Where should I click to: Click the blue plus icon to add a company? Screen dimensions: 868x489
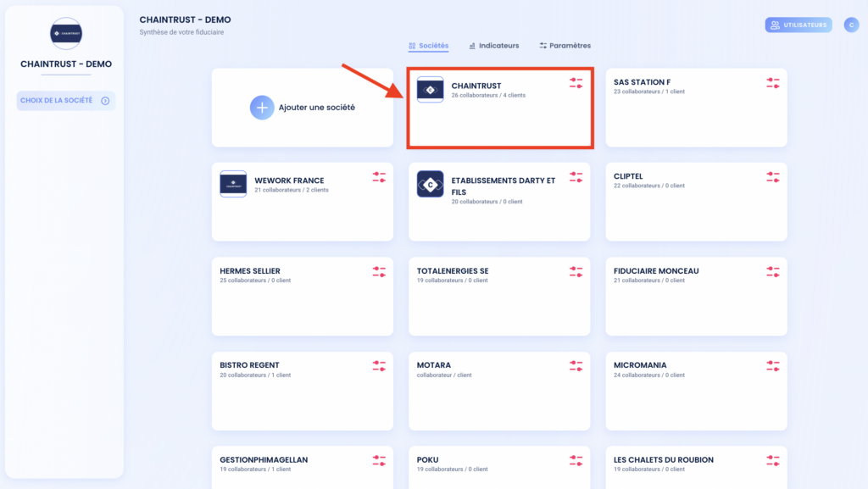pos(262,108)
